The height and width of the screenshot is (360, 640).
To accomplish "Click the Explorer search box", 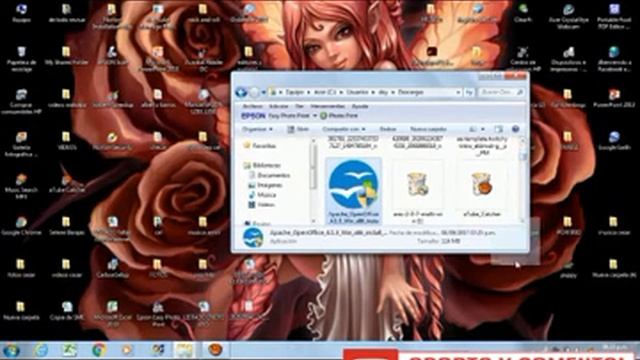I will tap(501, 93).
